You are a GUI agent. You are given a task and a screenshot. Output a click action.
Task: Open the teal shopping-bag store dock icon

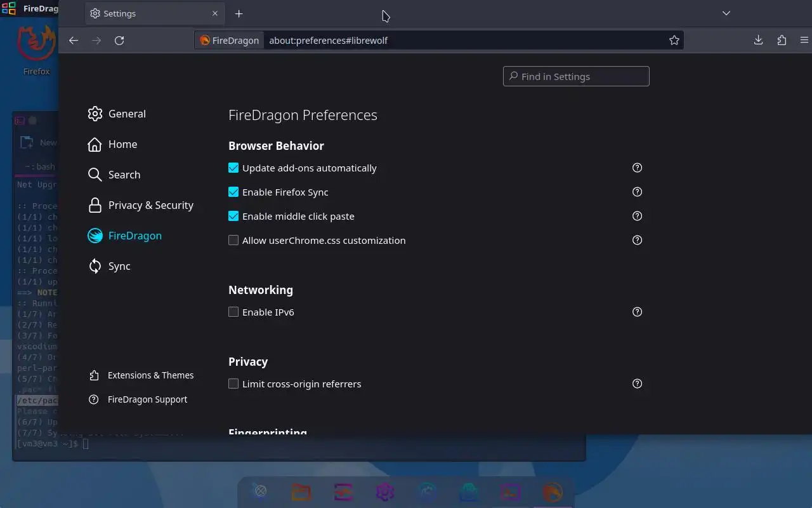pyautogui.click(x=469, y=492)
